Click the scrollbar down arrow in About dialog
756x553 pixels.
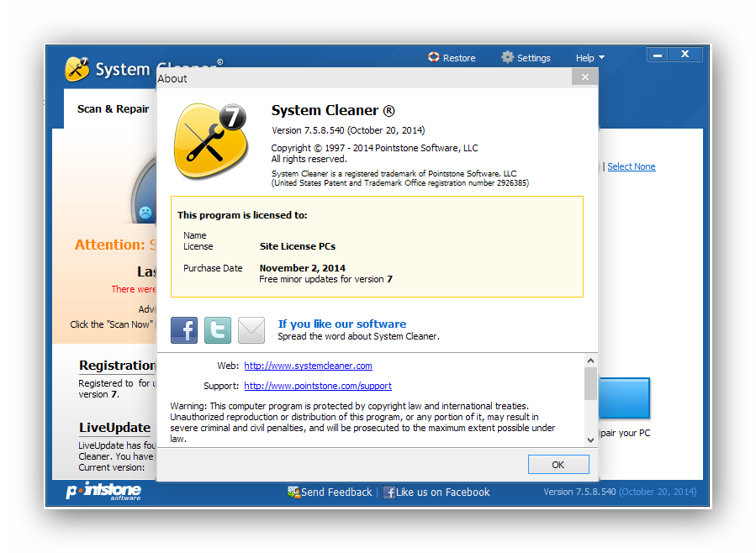click(x=590, y=440)
